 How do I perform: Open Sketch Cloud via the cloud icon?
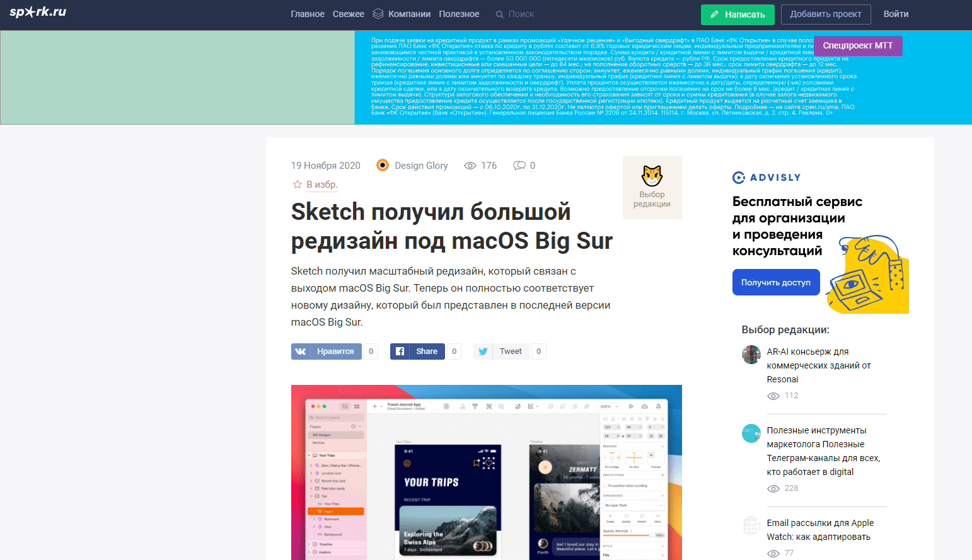[644, 406]
